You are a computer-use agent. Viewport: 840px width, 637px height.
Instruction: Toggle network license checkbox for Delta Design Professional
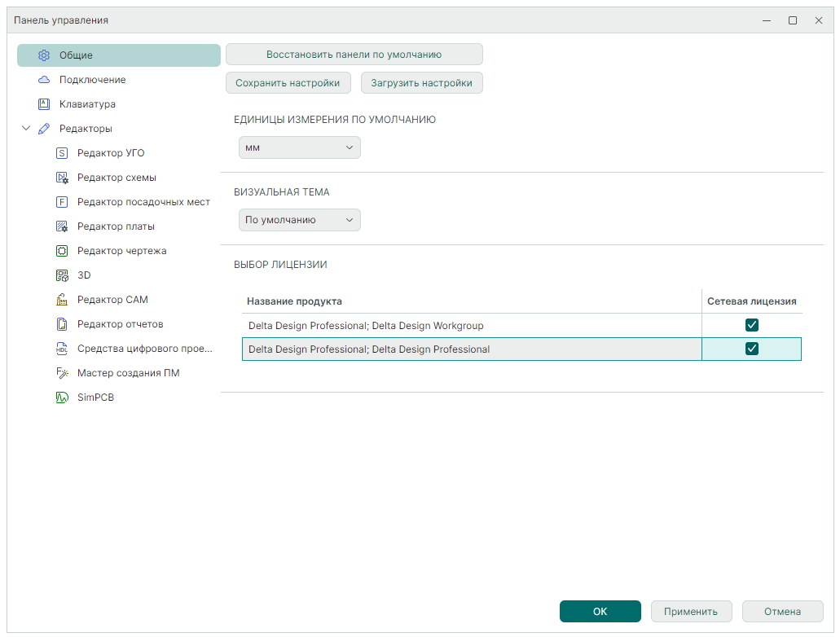[x=751, y=349]
